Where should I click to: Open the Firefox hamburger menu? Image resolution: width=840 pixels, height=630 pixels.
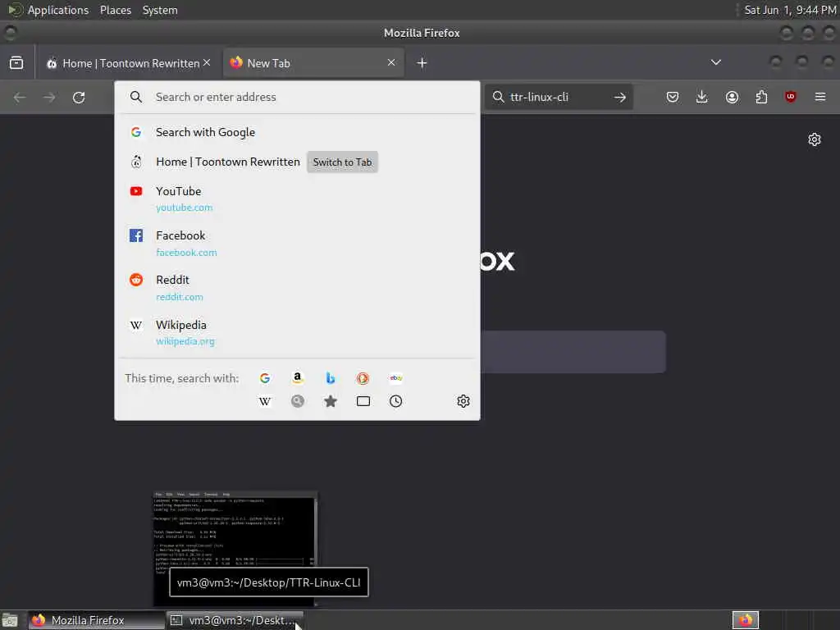pos(820,97)
